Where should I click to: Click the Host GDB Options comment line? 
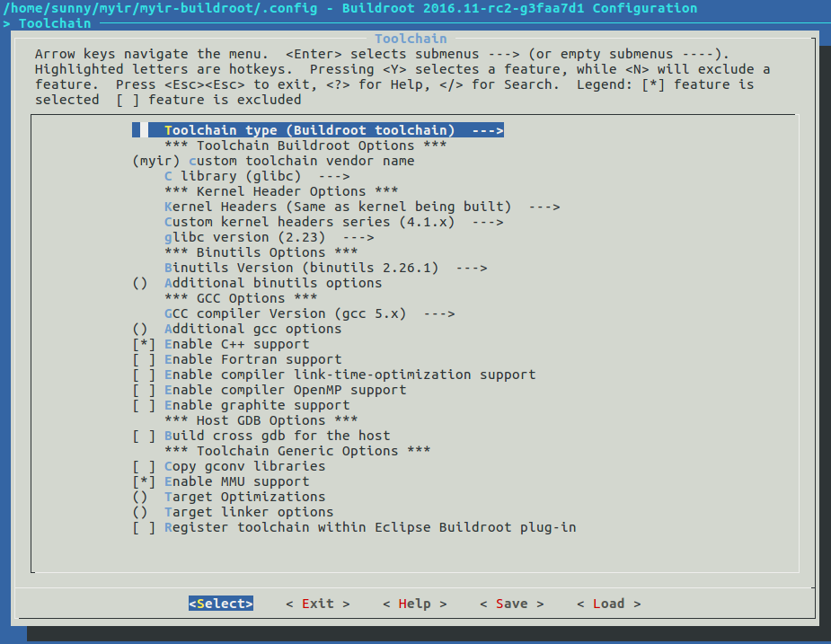(261, 421)
